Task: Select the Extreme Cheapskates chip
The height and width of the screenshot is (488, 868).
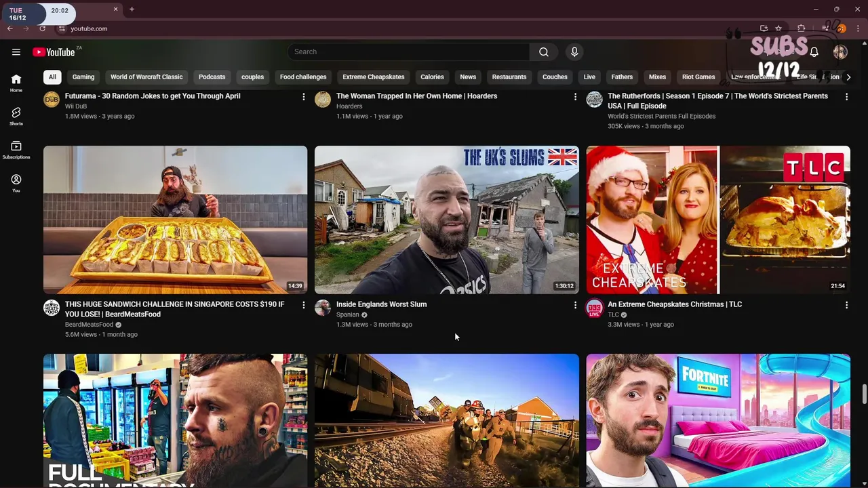Action: (x=373, y=77)
